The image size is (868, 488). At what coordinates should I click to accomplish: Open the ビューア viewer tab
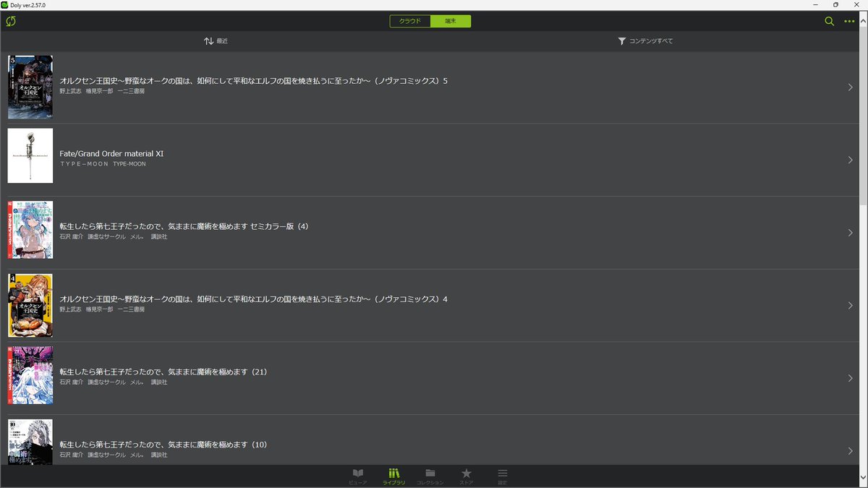[x=357, y=476]
